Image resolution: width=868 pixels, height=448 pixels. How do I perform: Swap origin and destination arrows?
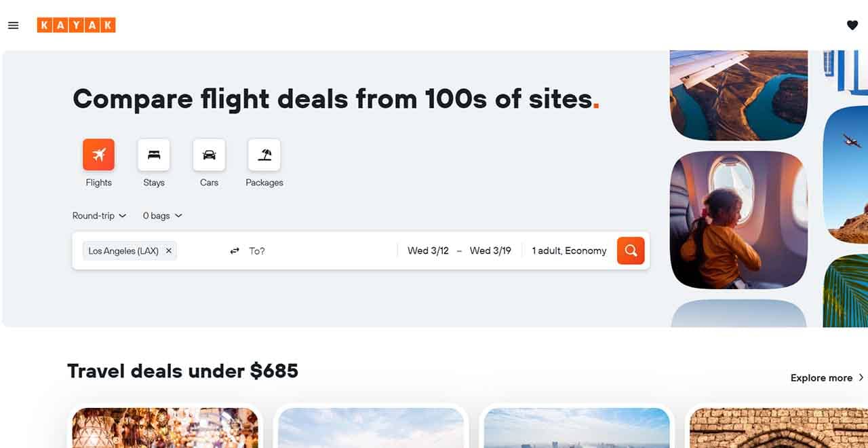(235, 250)
